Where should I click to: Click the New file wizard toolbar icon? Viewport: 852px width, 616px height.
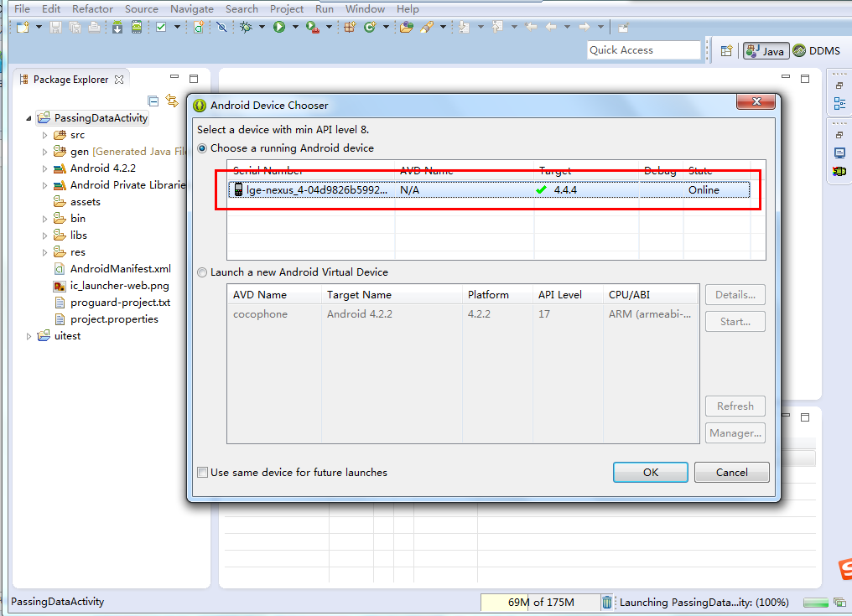(23, 27)
